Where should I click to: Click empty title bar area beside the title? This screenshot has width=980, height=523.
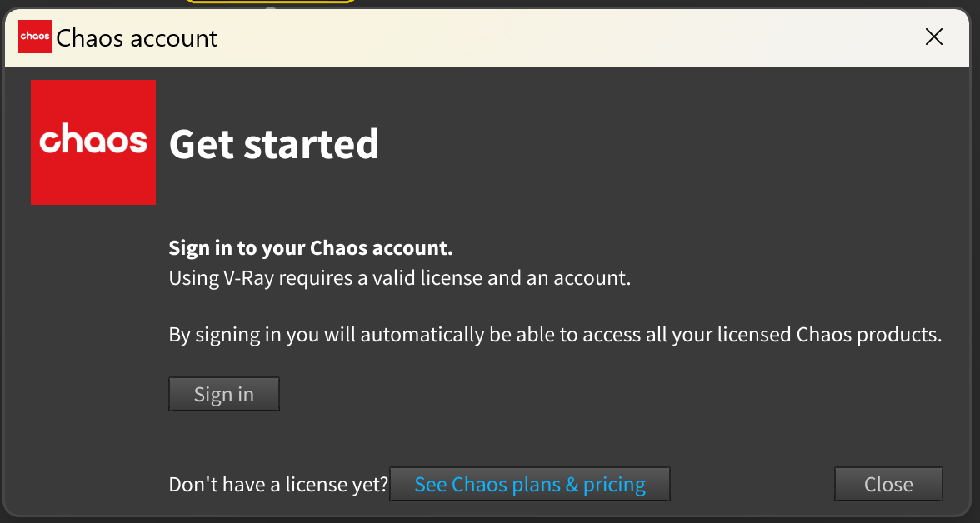[x=562, y=37]
